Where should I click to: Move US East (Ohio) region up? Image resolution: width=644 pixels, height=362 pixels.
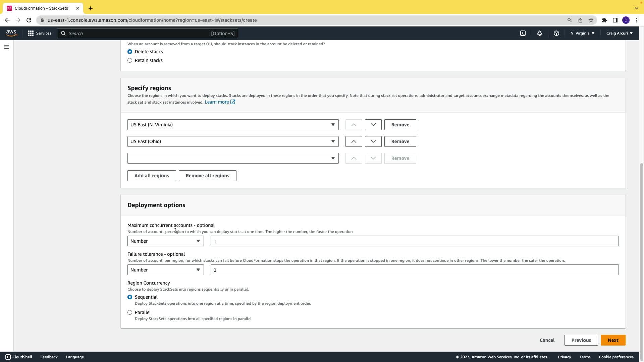[354, 141]
